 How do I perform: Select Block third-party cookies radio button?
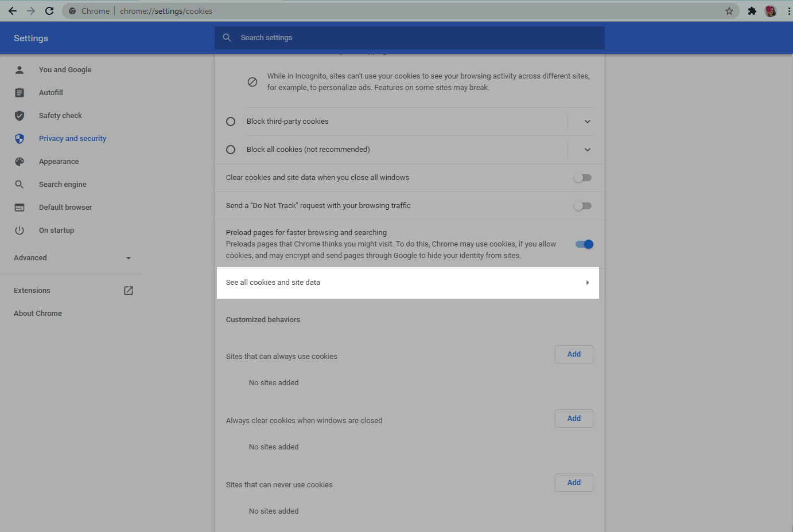tap(231, 122)
